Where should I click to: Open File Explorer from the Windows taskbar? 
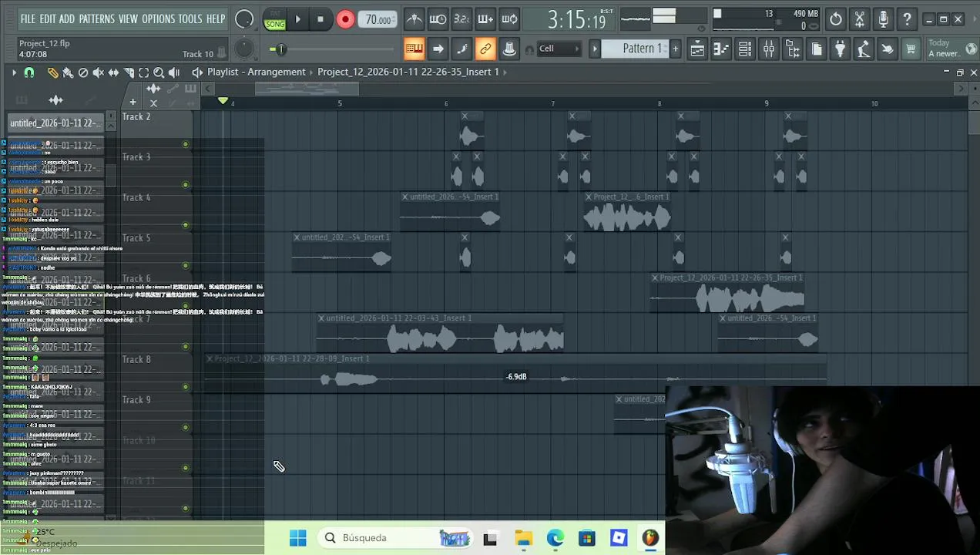(x=523, y=538)
